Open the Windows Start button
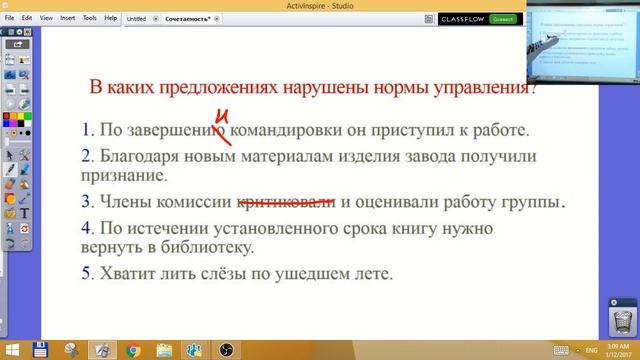The width and height of the screenshot is (640, 360). pyautogui.click(x=12, y=351)
